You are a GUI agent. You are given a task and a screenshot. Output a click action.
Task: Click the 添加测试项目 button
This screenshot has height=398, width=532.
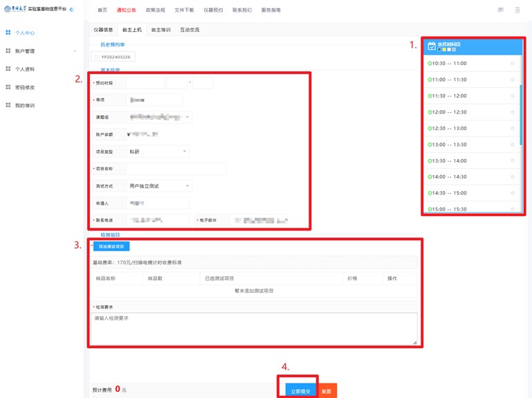pos(111,246)
